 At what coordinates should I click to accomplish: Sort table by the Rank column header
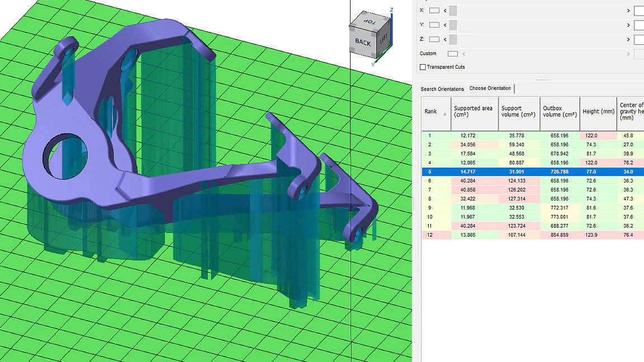pyautogui.click(x=436, y=114)
